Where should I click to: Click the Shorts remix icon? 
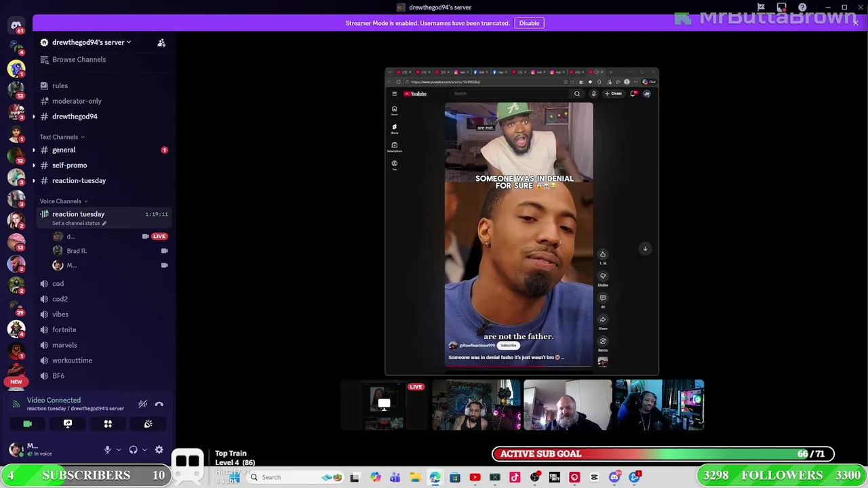603,342
